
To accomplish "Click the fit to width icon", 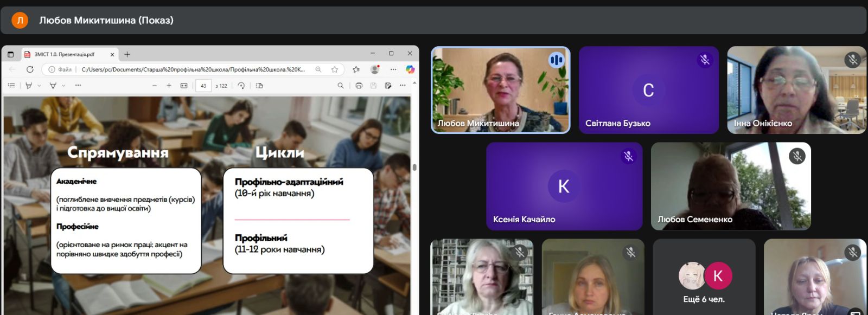I will tap(184, 86).
